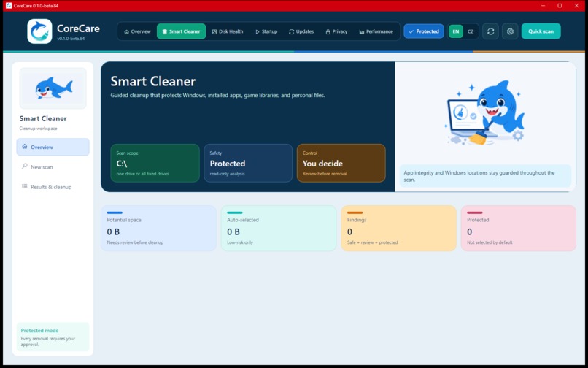Click the refresh icon button

point(490,31)
